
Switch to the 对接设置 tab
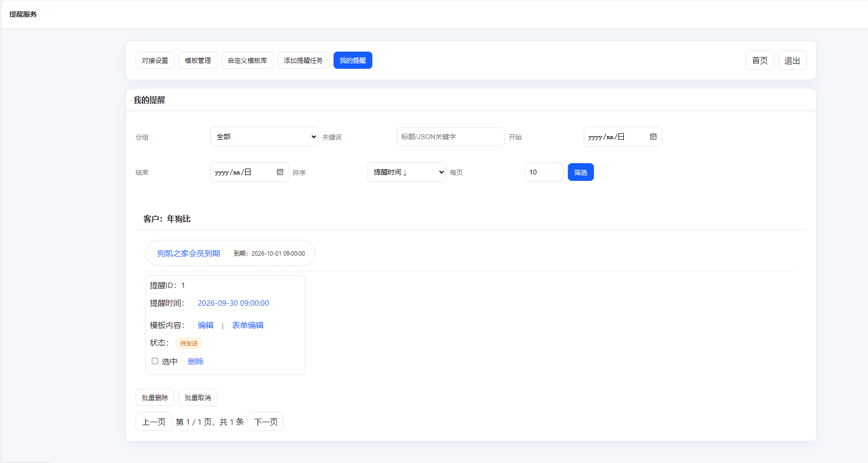pyautogui.click(x=155, y=60)
